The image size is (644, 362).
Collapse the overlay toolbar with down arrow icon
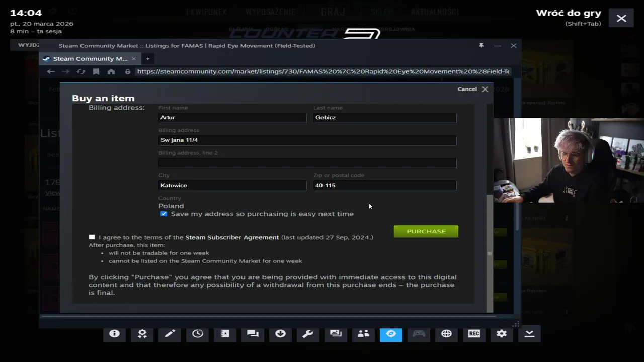pos(529,334)
